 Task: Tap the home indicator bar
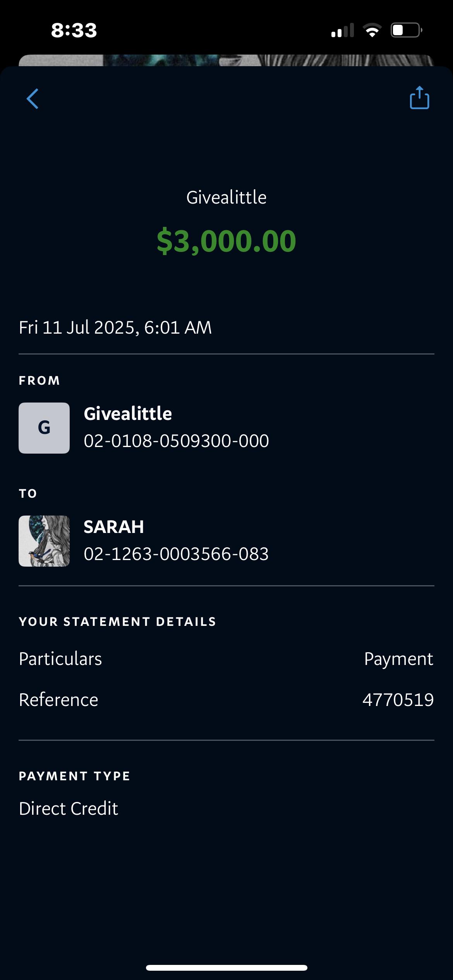click(226, 968)
